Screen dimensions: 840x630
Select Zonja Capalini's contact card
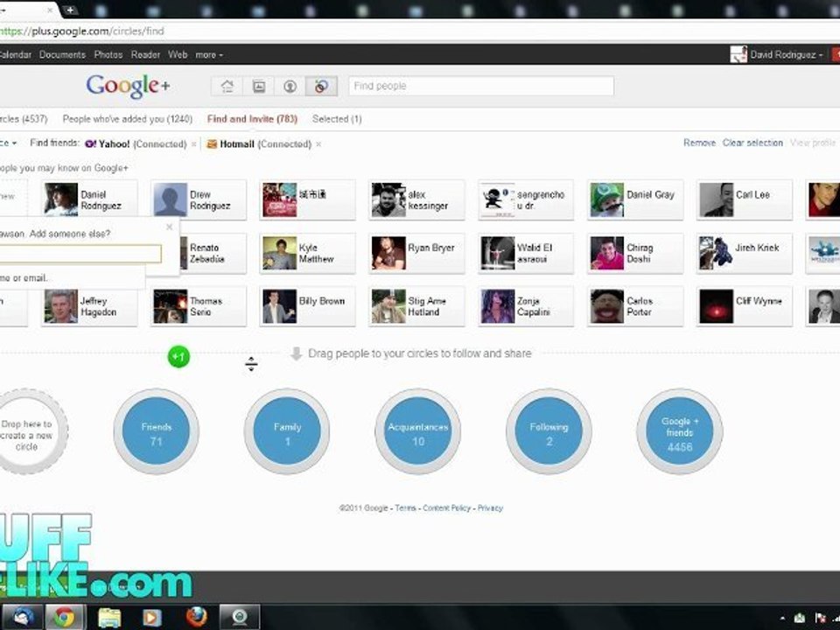point(526,306)
